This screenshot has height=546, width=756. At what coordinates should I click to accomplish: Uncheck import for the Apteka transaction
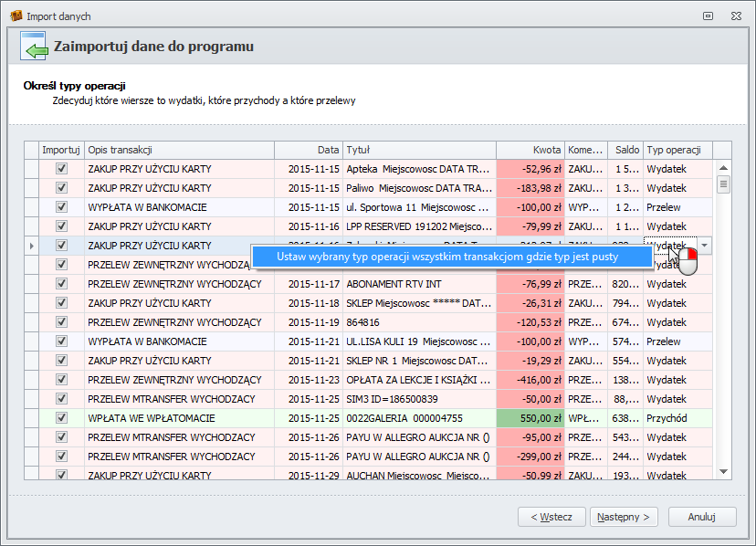coord(62,169)
